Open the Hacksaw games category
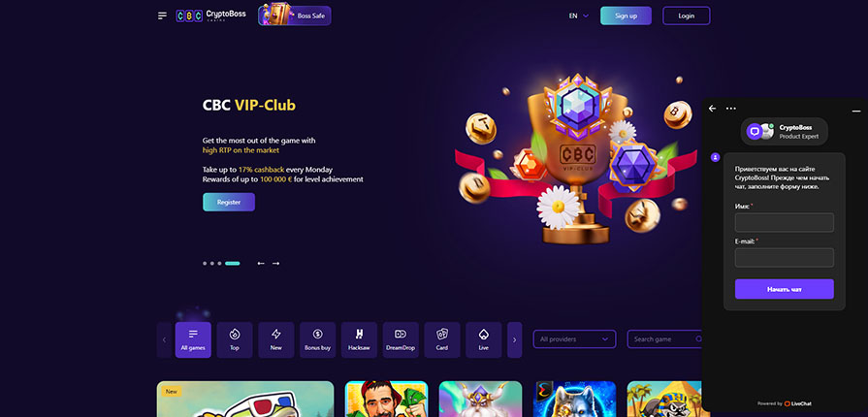The height and width of the screenshot is (417, 868). coord(359,339)
